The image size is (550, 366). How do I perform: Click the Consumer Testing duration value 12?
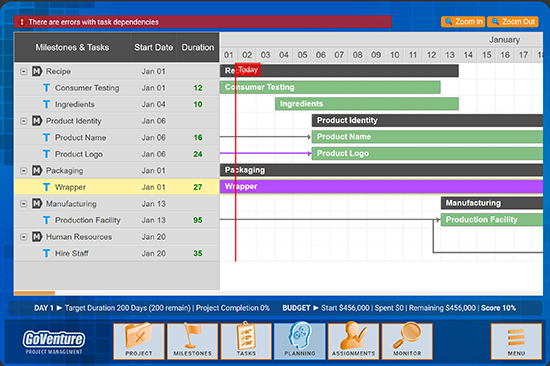click(x=198, y=88)
